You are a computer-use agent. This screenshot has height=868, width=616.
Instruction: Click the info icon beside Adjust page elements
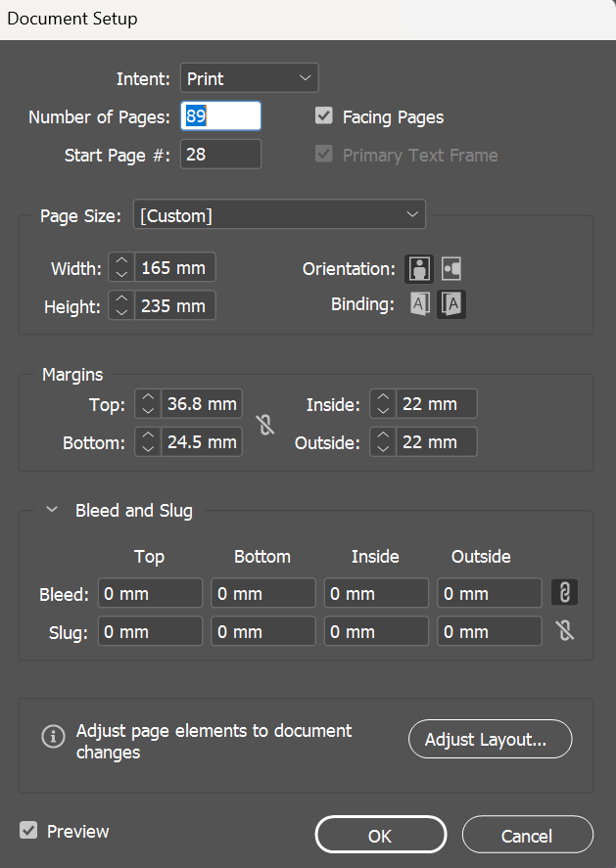[54, 737]
